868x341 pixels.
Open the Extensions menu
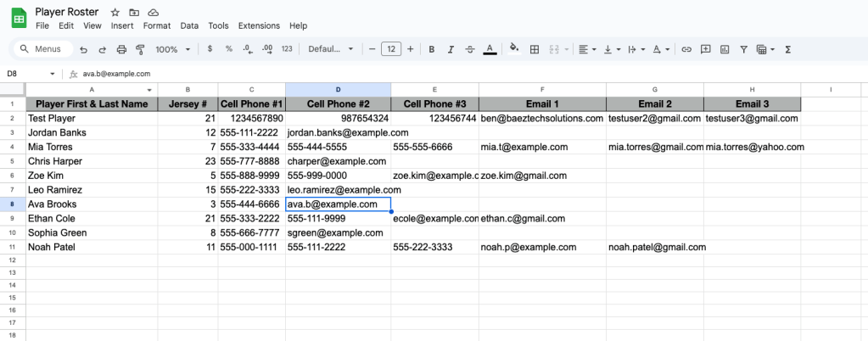click(x=259, y=25)
